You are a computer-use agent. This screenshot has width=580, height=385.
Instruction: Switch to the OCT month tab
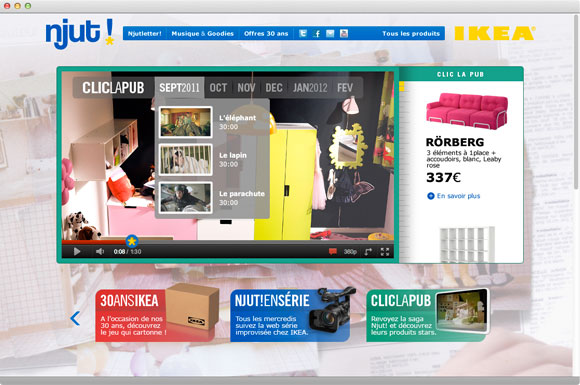[x=218, y=88]
